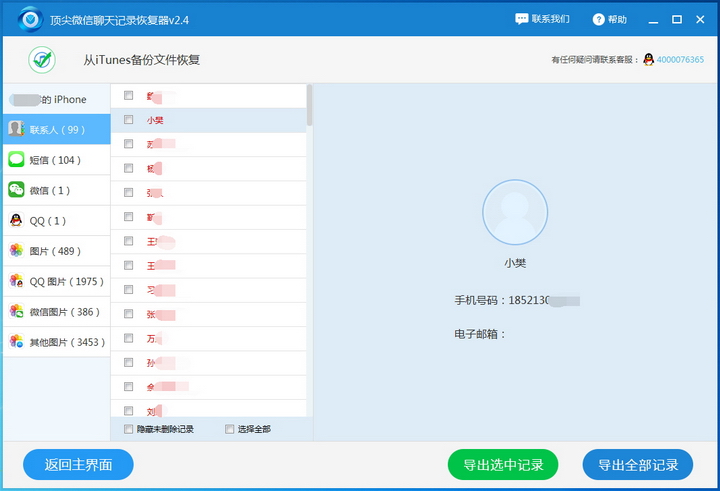Open customer service link 4000076365
The height and width of the screenshot is (491, 720).
680,59
